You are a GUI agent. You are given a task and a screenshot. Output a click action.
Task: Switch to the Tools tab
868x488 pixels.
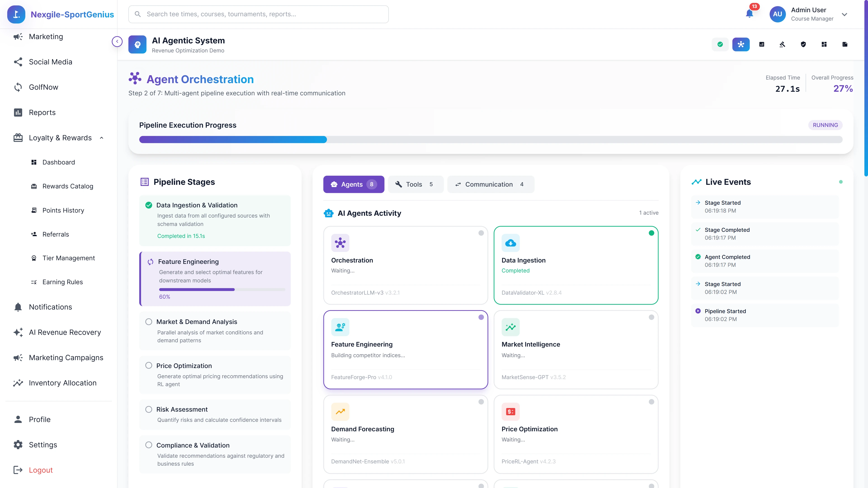click(415, 184)
